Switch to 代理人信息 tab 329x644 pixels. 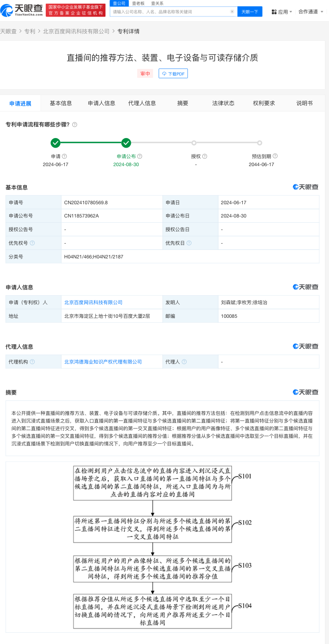pyautogui.click(x=142, y=103)
